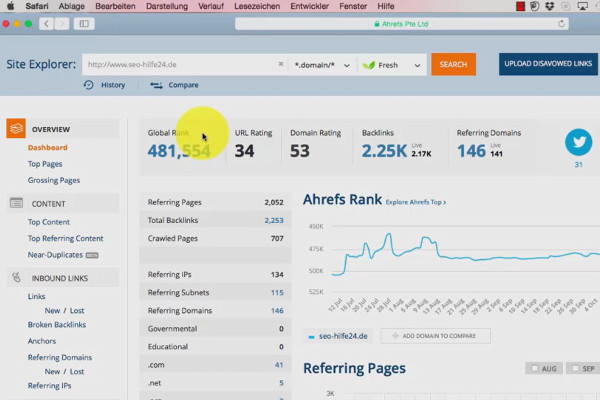The width and height of the screenshot is (600, 400).
Task: Click the orange SEARCH button
Action: [x=453, y=64]
